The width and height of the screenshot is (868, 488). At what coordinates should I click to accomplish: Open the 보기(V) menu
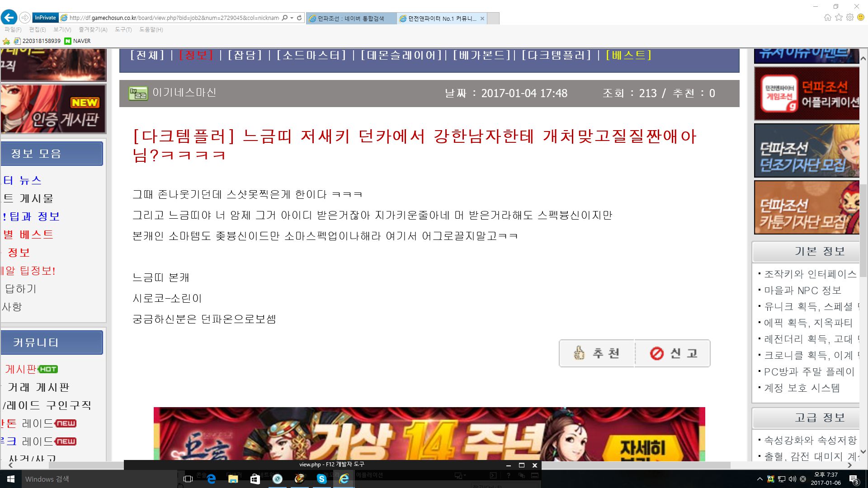coord(62,29)
